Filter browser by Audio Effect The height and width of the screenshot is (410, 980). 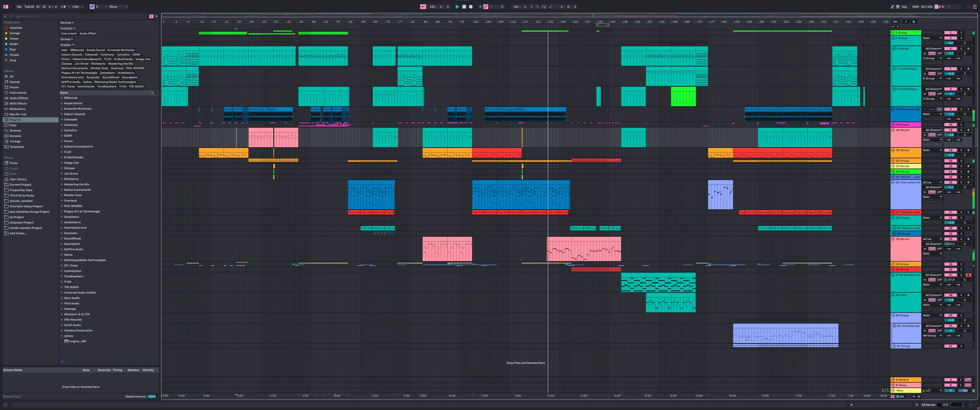coord(88,34)
